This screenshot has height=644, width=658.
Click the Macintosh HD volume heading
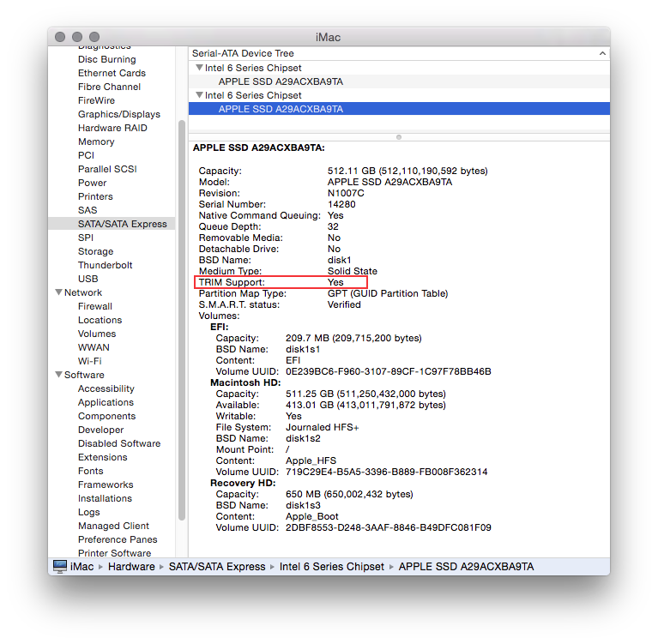click(245, 382)
